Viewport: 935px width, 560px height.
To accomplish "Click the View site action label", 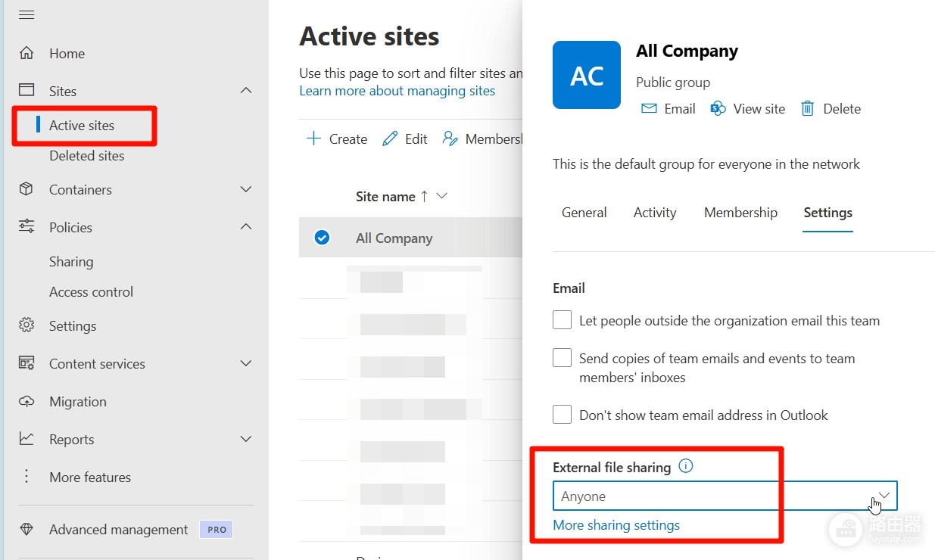I will click(759, 109).
